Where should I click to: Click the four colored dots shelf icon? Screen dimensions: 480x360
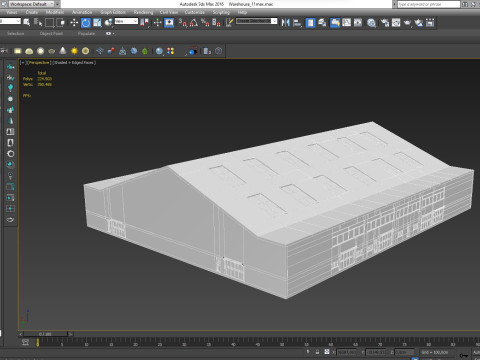[x=171, y=51]
